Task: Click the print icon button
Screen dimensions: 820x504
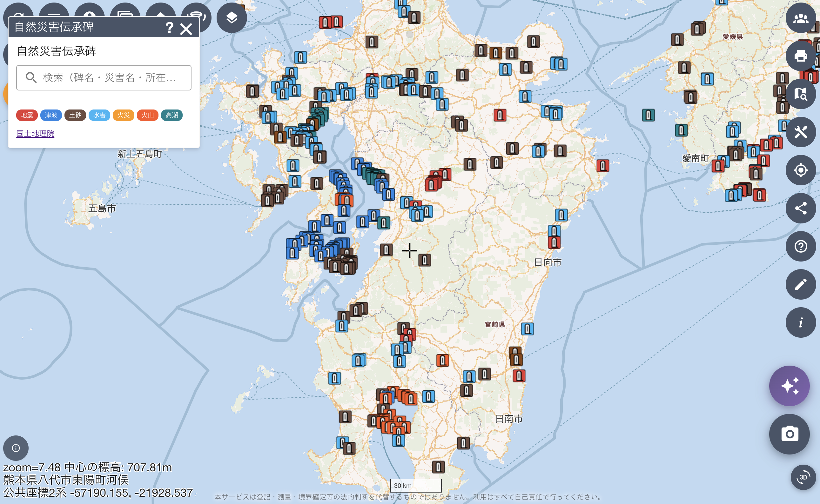Action: pos(800,56)
